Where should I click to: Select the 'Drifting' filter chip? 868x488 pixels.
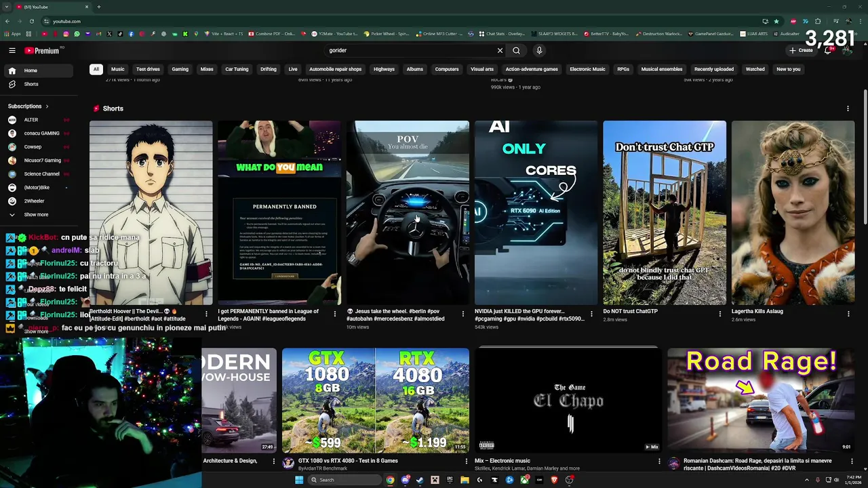pyautogui.click(x=269, y=69)
